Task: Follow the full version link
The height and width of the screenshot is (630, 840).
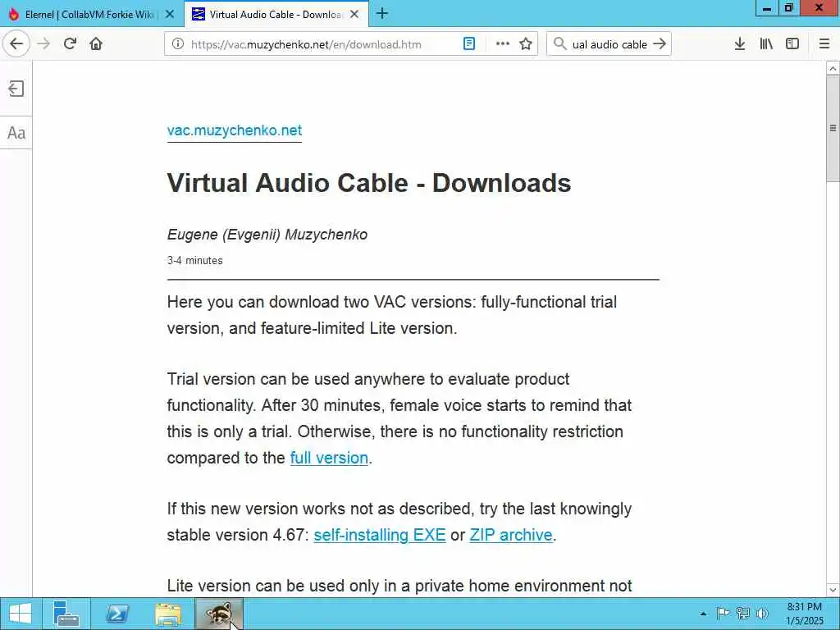Action: pyautogui.click(x=329, y=458)
